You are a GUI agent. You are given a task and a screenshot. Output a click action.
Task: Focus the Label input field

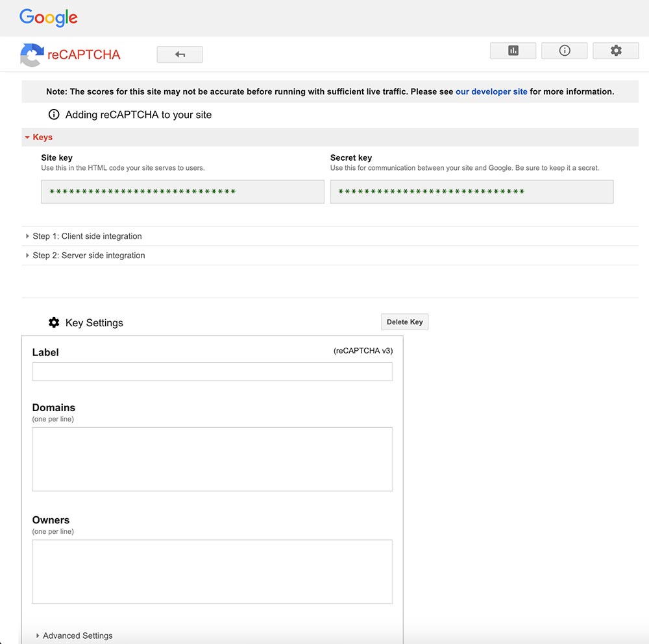click(212, 372)
